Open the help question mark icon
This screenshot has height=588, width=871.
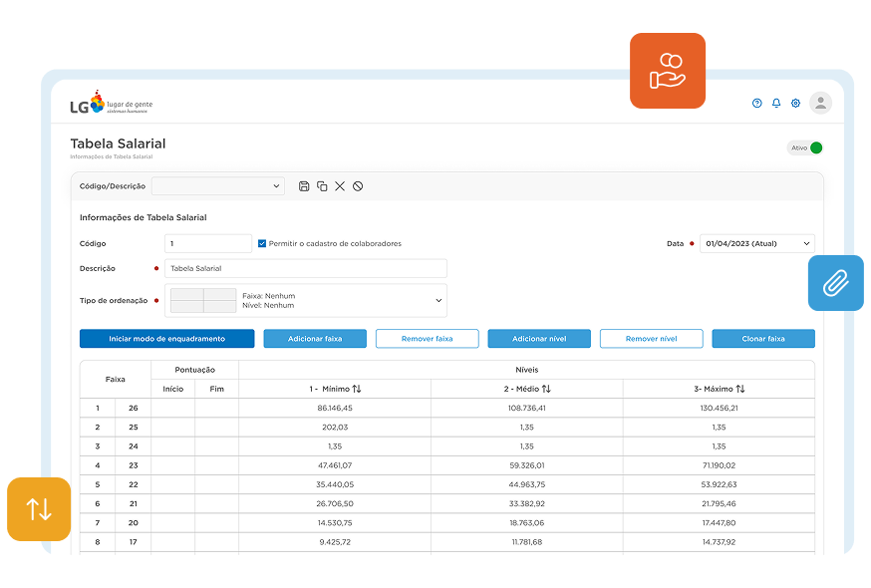click(757, 104)
